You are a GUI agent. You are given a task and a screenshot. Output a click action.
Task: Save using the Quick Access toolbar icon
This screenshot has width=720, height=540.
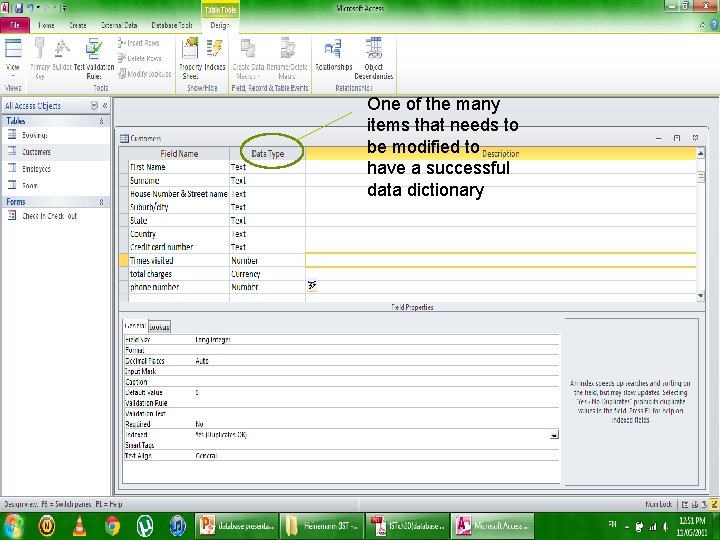click(19, 8)
